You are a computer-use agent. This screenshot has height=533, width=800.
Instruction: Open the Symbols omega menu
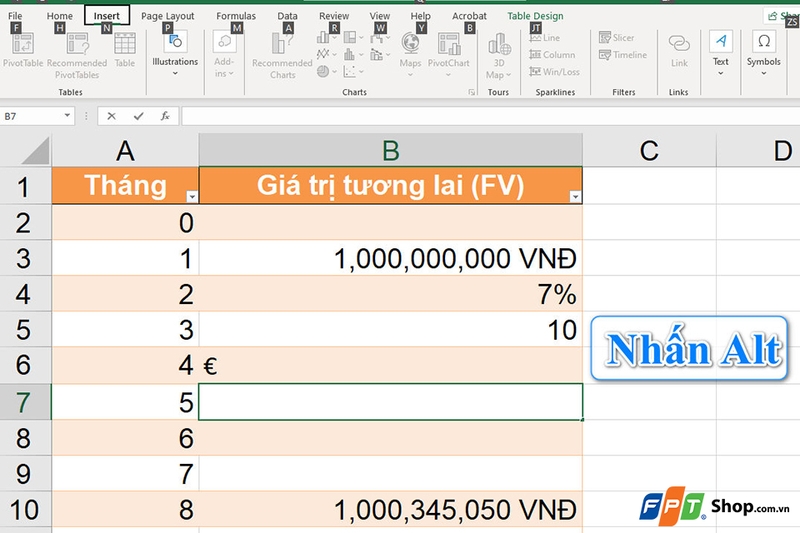[x=763, y=53]
